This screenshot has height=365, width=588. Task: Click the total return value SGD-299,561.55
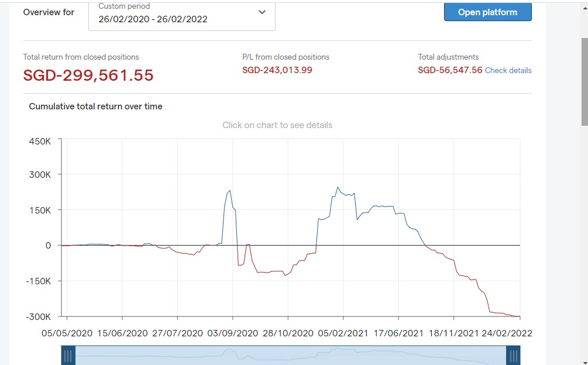pos(88,75)
